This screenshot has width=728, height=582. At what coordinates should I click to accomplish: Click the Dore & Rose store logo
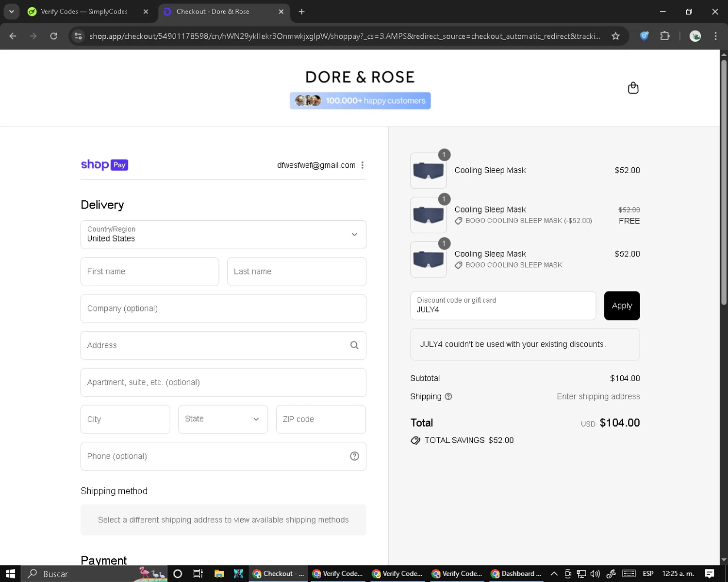(360, 77)
